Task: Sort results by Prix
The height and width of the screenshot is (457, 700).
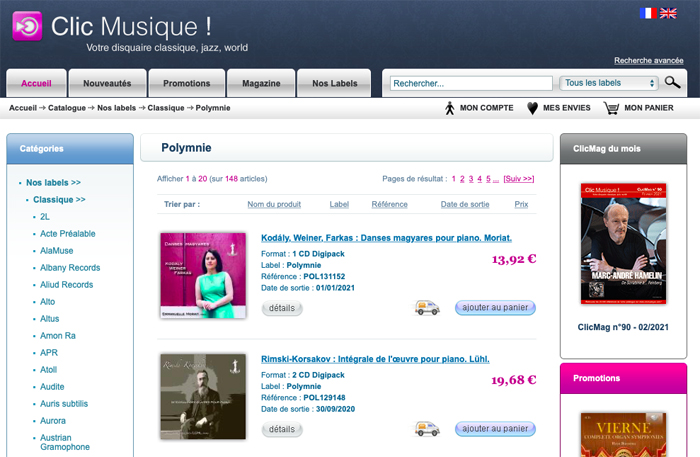Action: 521,204
